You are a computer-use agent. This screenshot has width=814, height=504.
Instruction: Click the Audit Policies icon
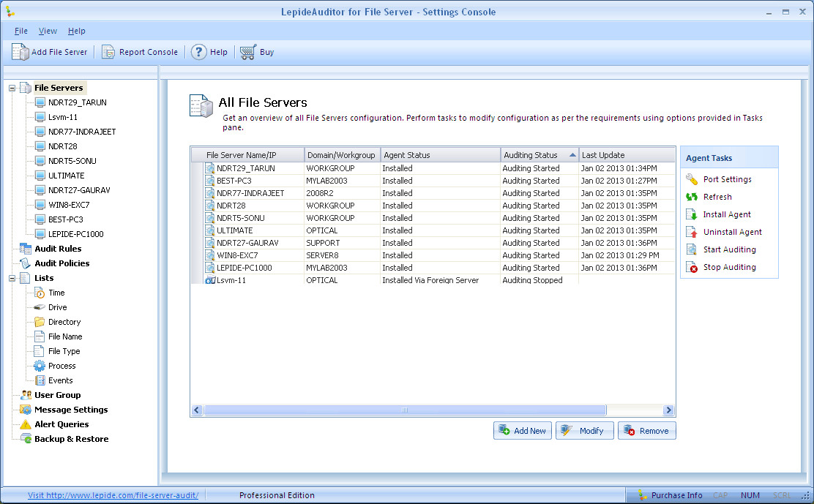point(25,263)
